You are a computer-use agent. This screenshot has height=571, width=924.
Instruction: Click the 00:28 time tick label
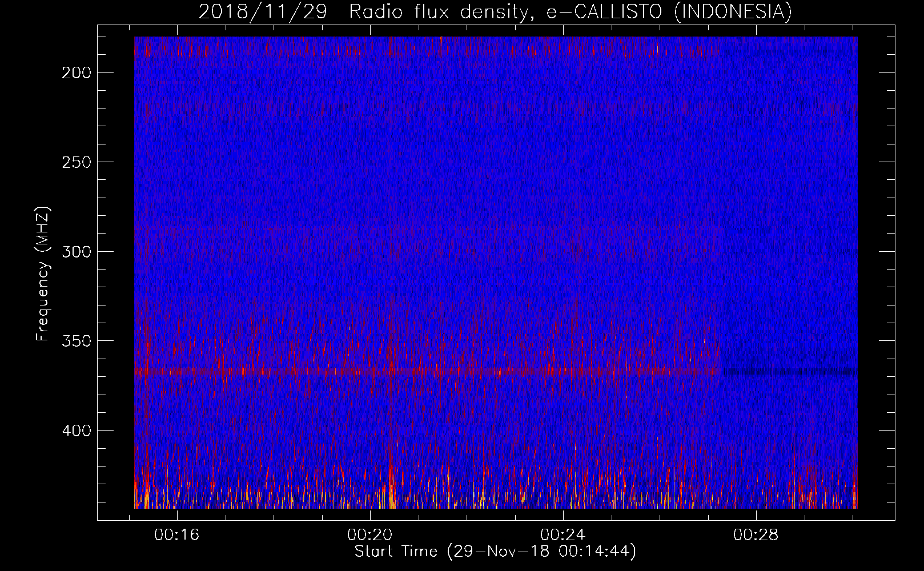756,535
